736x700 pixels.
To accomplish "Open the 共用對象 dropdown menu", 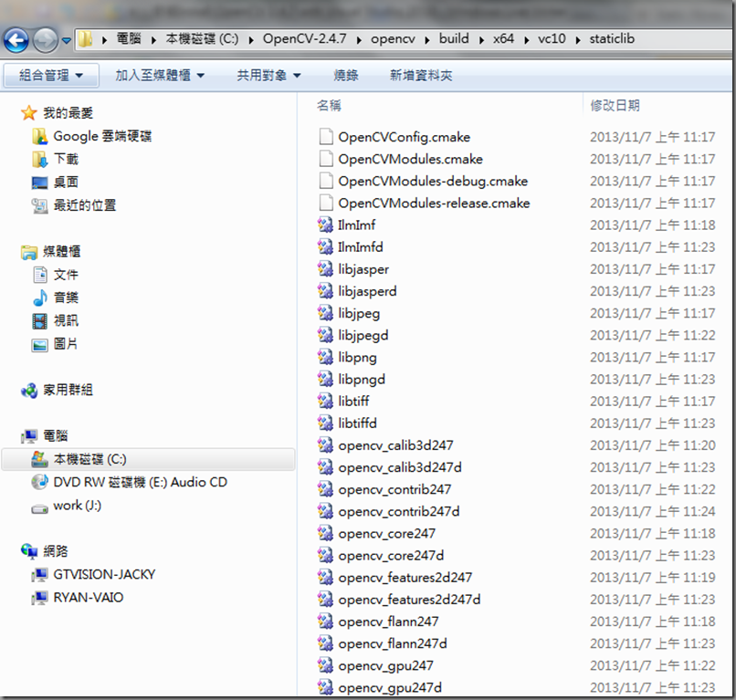I will (268, 75).
